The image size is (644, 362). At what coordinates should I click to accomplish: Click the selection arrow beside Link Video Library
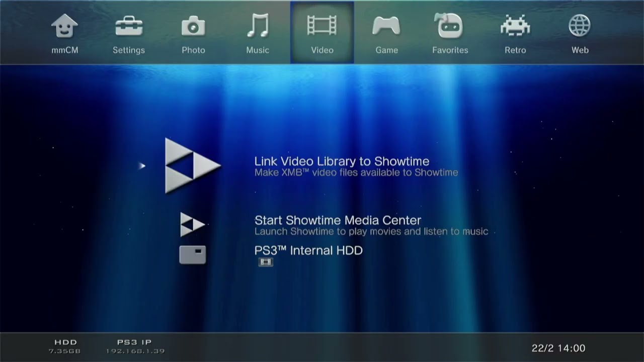pyautogui.click(x=142, y=165)
